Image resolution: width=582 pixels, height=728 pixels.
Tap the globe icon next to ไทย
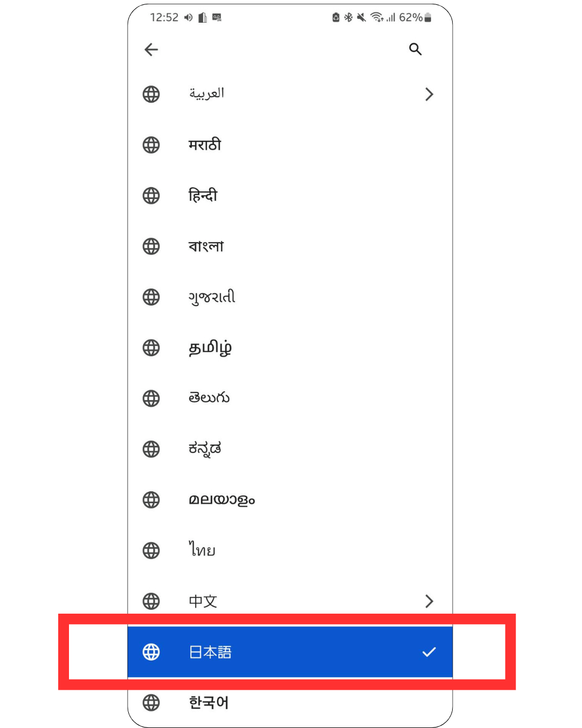point(151,551)
